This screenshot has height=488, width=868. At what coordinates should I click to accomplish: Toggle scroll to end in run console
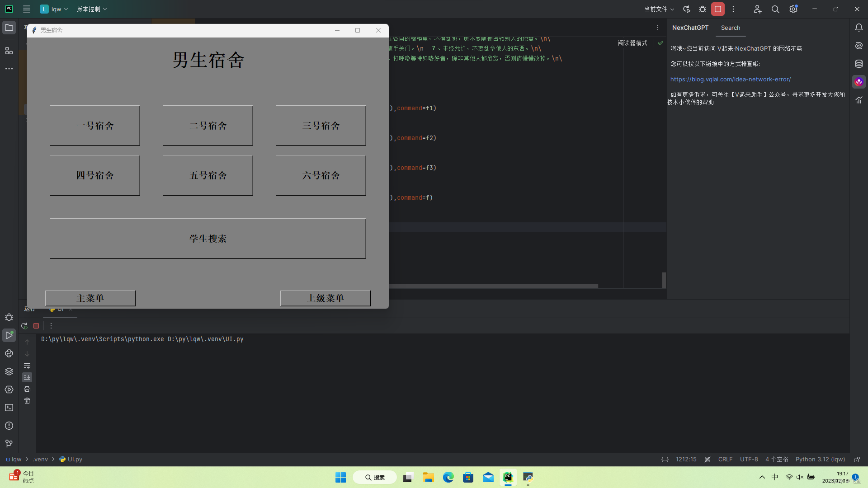point(27,377)
